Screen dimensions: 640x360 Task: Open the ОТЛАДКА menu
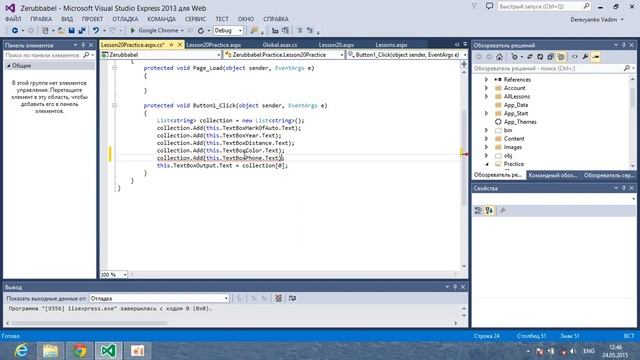[x=125, y=19]
